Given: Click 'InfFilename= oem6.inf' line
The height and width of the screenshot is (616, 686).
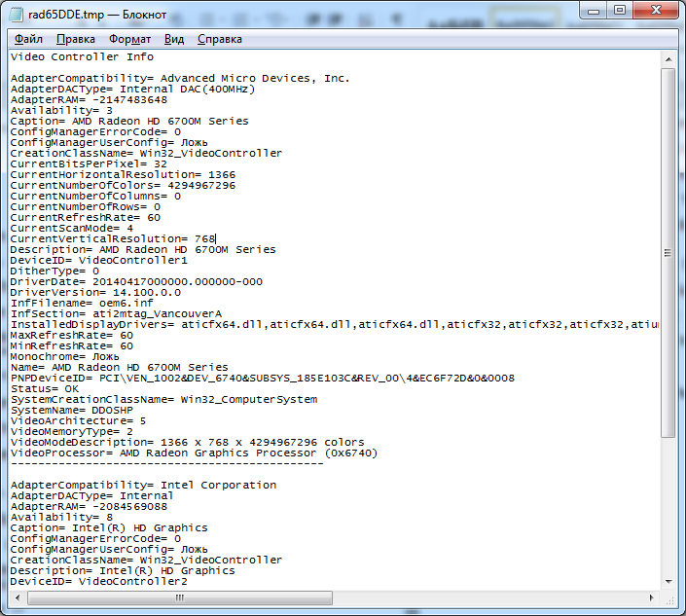Looking at the screenshot, I should 82,304.
